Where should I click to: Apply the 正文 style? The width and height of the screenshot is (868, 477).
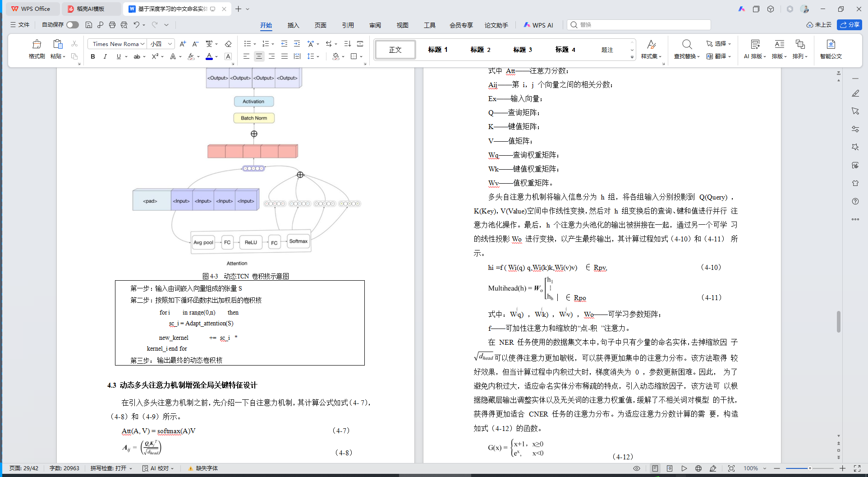pos(395,50)
